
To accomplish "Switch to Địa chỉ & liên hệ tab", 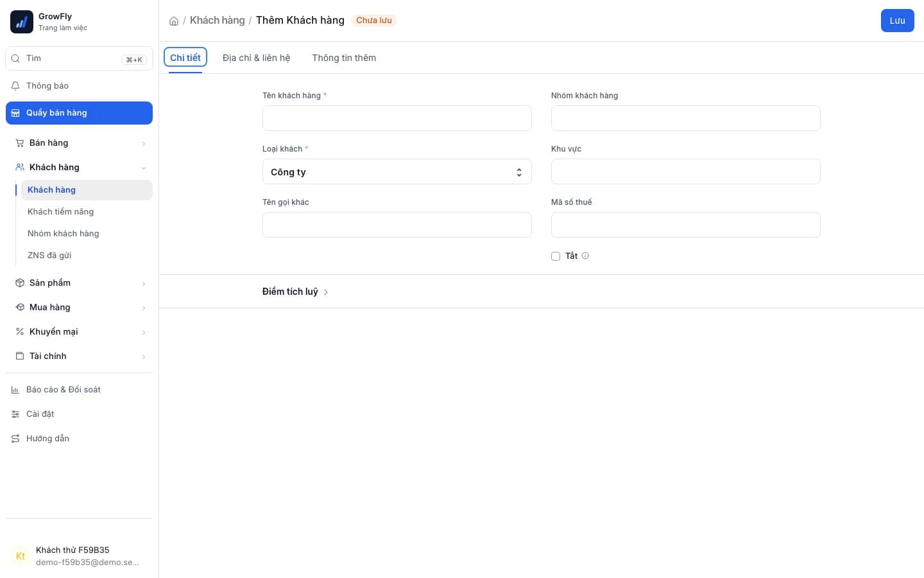I will click(256, 58).
